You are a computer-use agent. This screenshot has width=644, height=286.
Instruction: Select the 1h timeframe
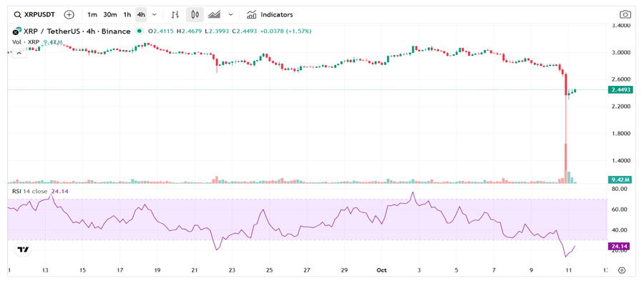pyautogui.click(x=127, y=14)
